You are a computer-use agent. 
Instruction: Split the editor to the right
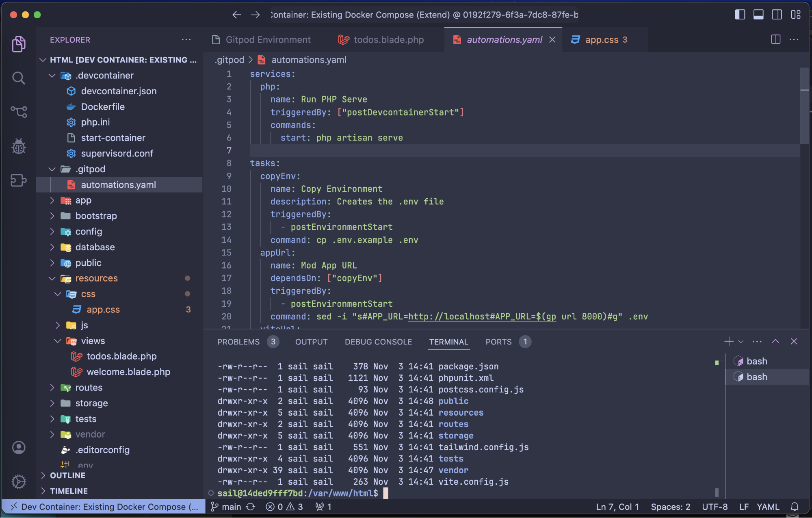(775, 39)
